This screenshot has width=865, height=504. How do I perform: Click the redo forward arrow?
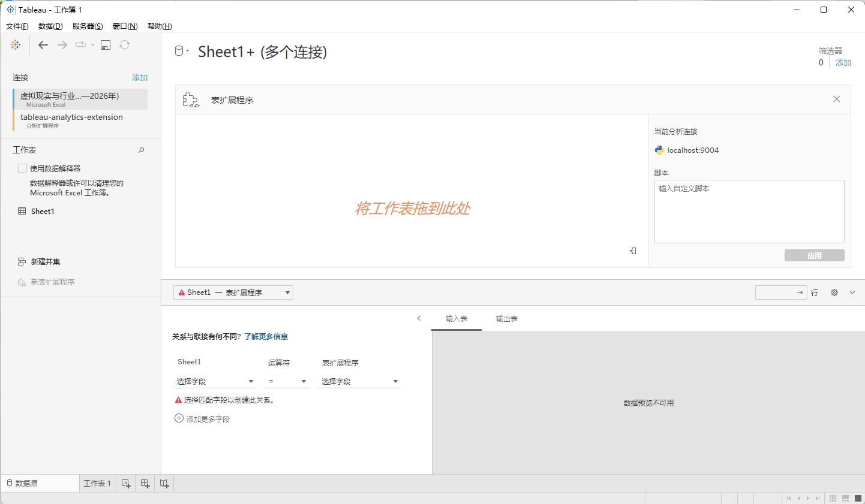point(62,45)
